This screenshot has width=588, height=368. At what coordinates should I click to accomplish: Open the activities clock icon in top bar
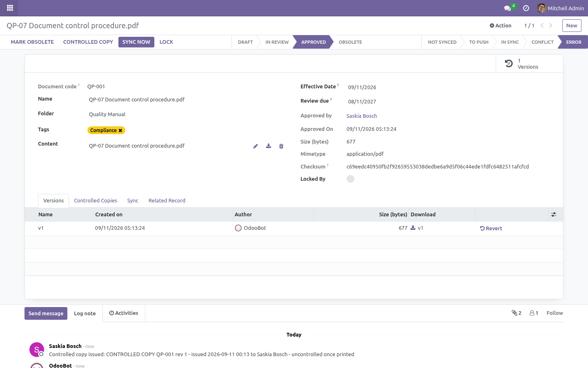tap(526, 8)
